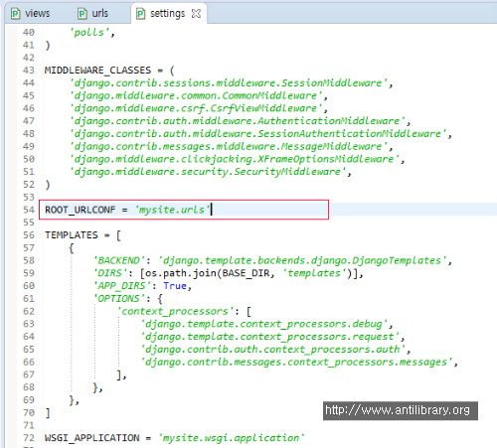Click BASE_DIR in the DIRS line
This screenshot has width=497, height=448.
pyautogui.click(x=247, y=273)
